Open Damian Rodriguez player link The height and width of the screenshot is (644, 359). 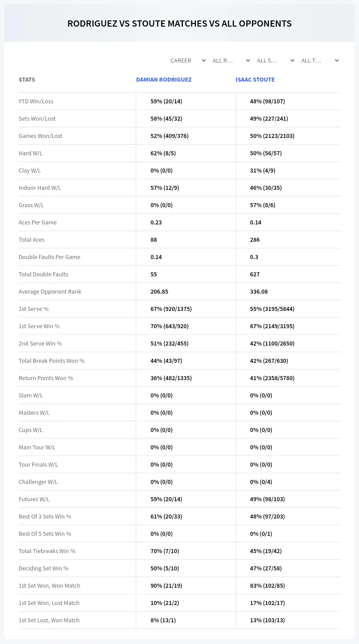pos(164,80)
